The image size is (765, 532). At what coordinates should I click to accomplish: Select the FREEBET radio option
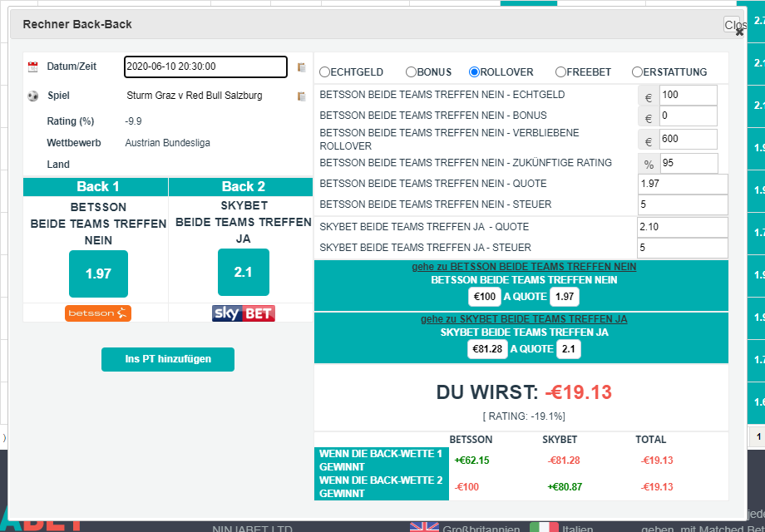[560, 72]
